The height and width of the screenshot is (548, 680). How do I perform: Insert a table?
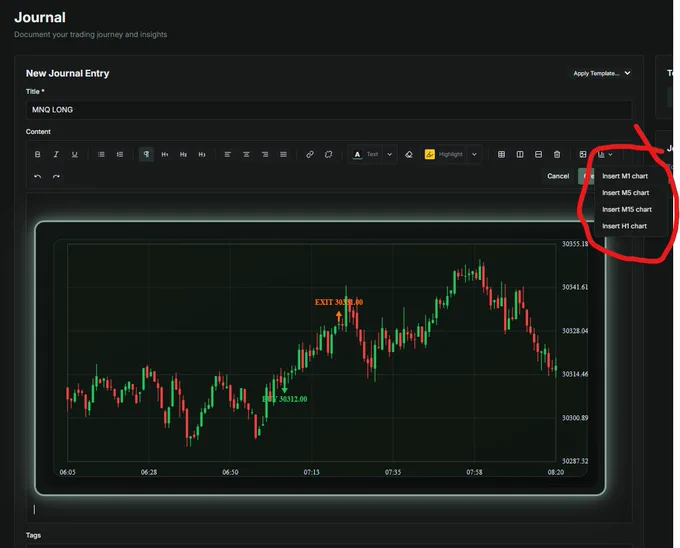pyautogui.click(x=501, y=154)
